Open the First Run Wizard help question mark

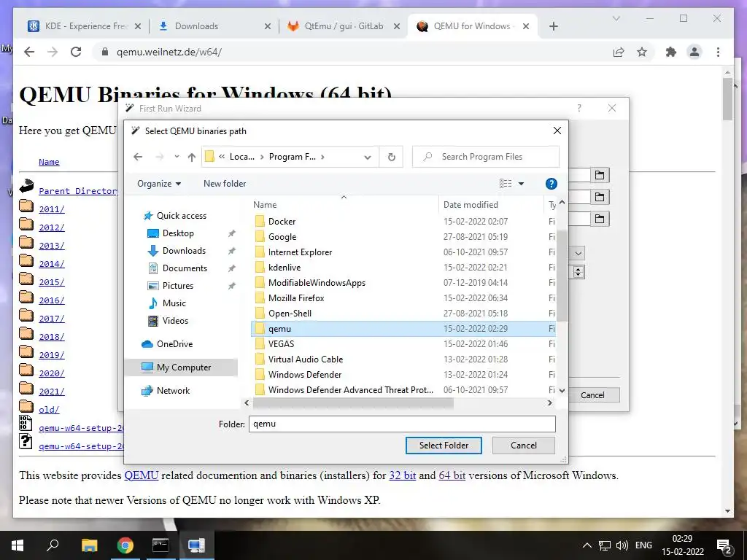[x=578, y=108]
